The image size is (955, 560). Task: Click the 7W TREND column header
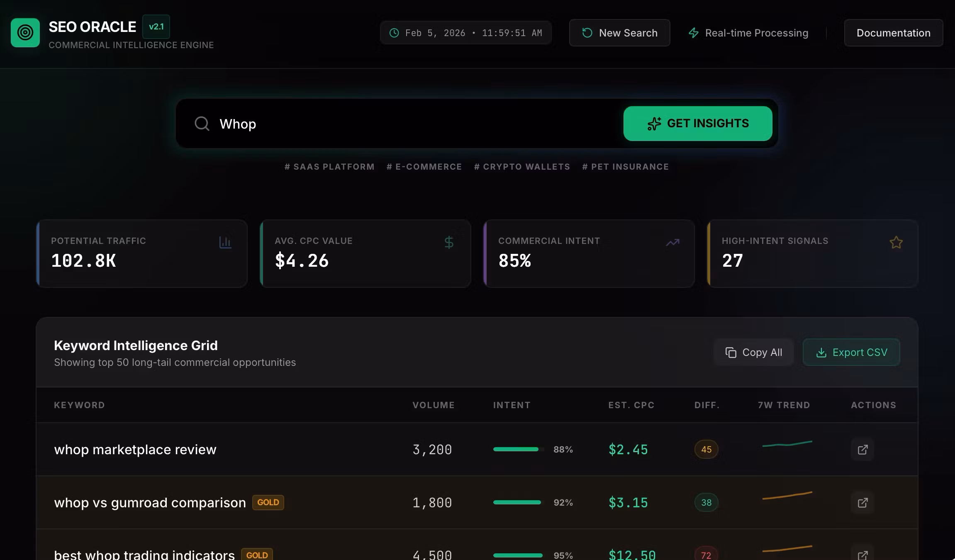click(x=784, y=405)
